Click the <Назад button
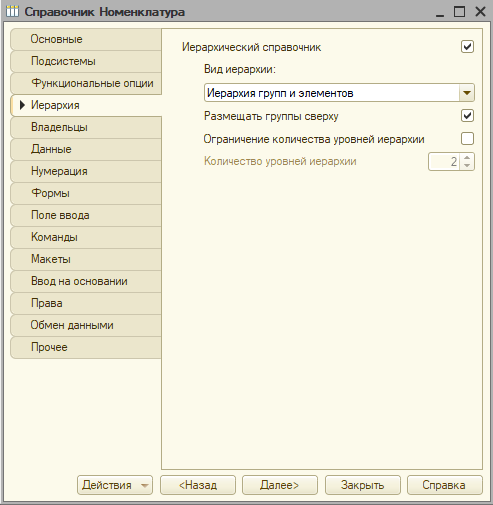This screenshot has width=493, height=505. tap(198, 485)
